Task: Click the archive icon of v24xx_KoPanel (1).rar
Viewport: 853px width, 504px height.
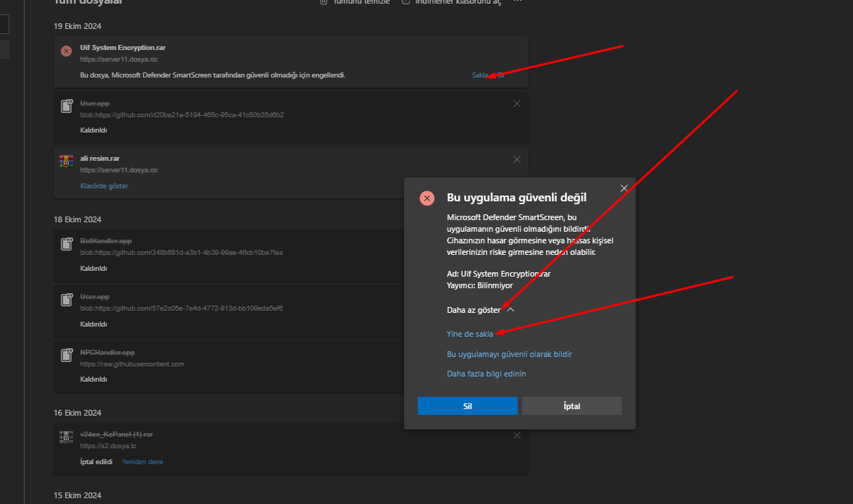Action: pos(67,437)
